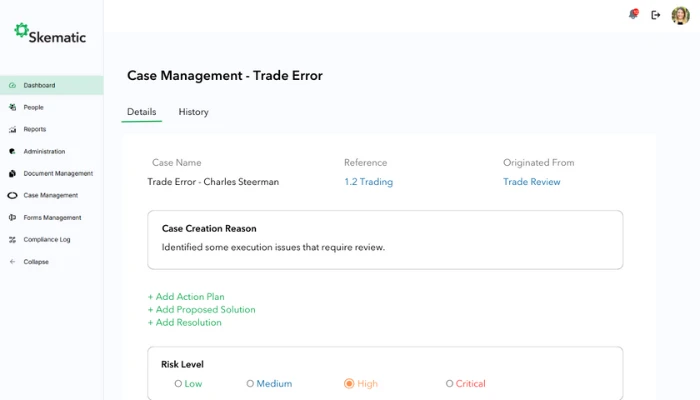Click the Document Management icon
The height and width of the screenshot is (400, 700).
12,173
